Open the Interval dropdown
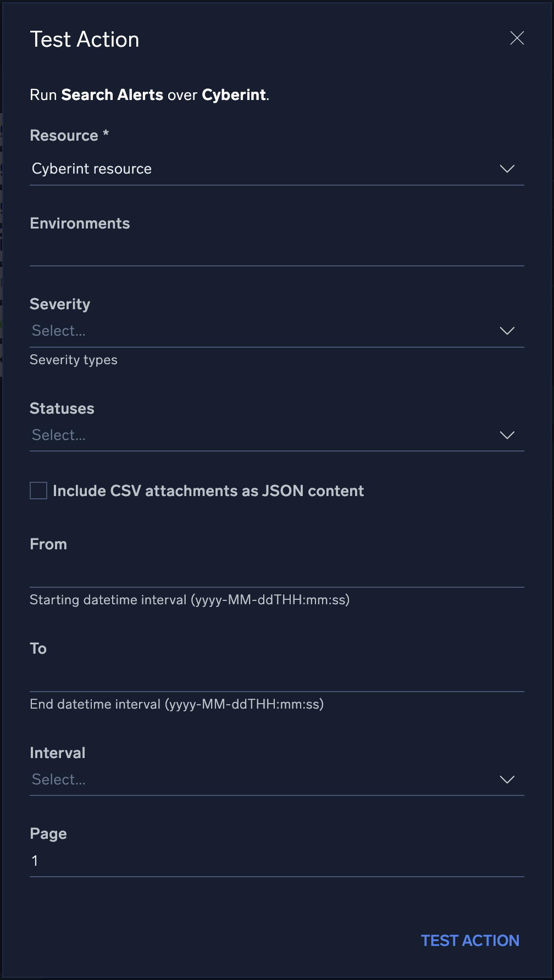This screenshot has width=554, height=980. pyautogui.click(x=275, y=779)
